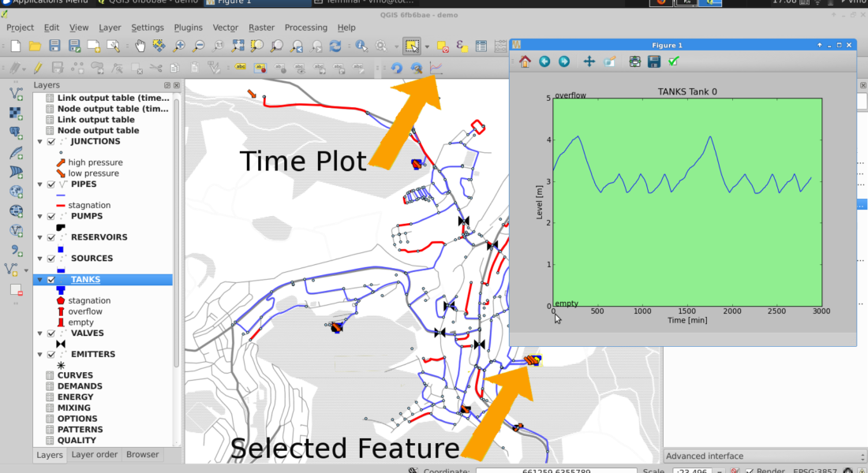
Task: Collapse the PUMPS layer legend
Action: tap(40, 216)
